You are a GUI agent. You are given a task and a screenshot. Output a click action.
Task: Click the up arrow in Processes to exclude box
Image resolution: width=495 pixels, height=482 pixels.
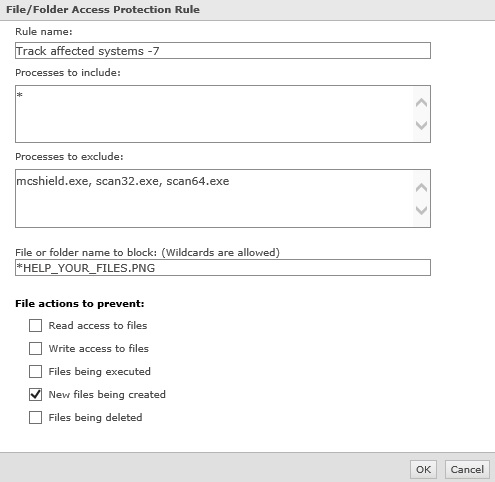click(421, 187)
